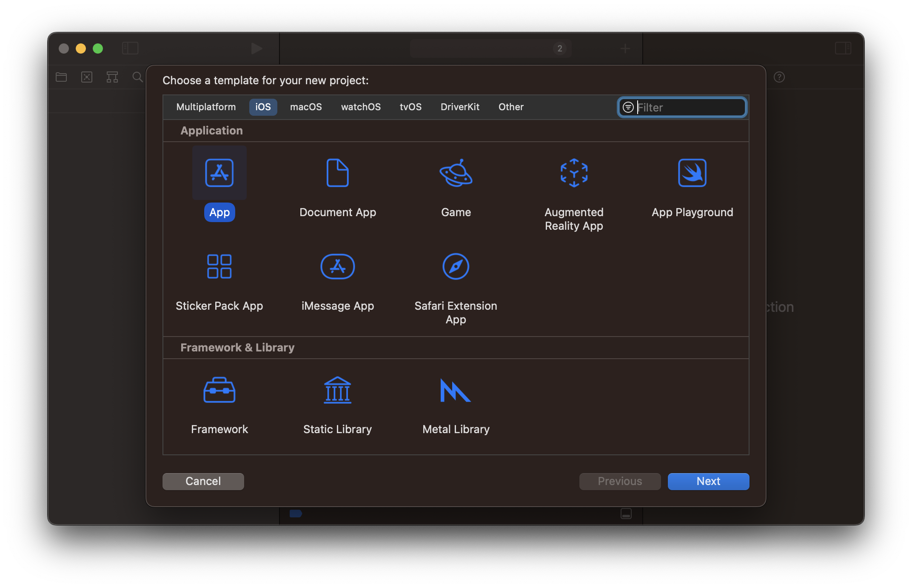Click in the Filter search field
The width and height of the screenshot is (912, 588).
[x=689, y=107]
